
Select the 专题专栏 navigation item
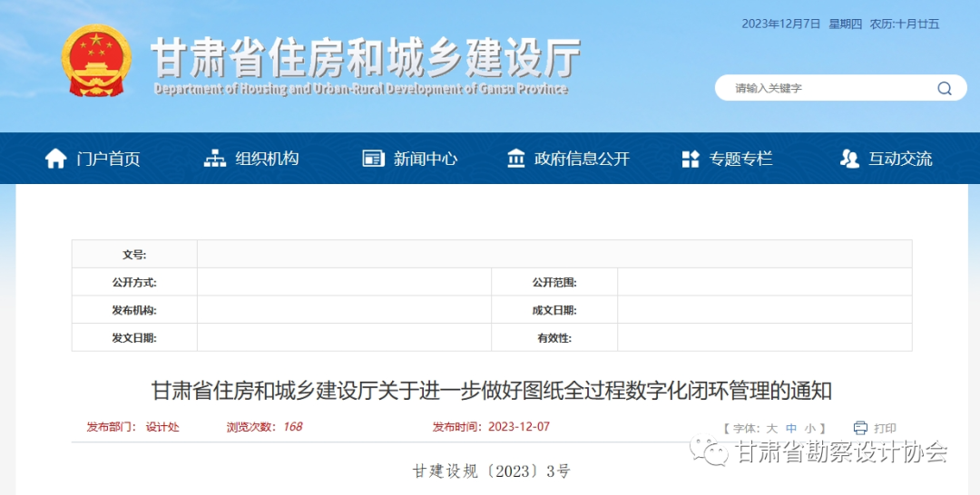click(740, 159)
